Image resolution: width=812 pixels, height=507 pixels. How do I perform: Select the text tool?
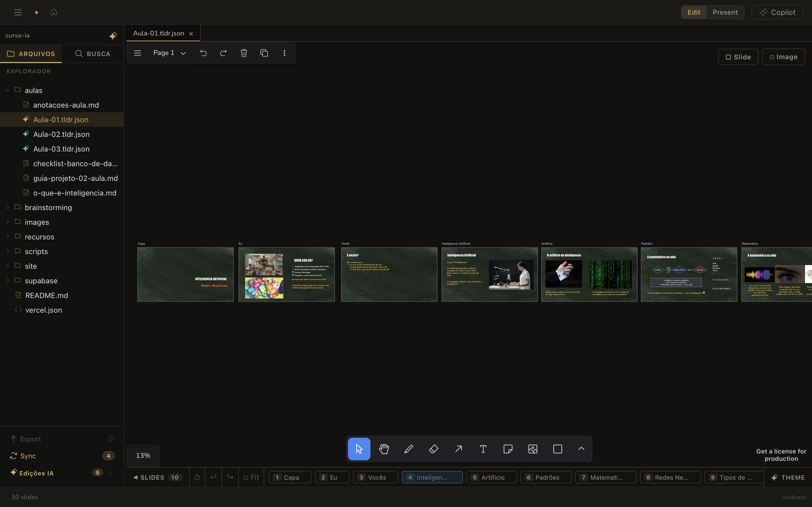point(483,449)
